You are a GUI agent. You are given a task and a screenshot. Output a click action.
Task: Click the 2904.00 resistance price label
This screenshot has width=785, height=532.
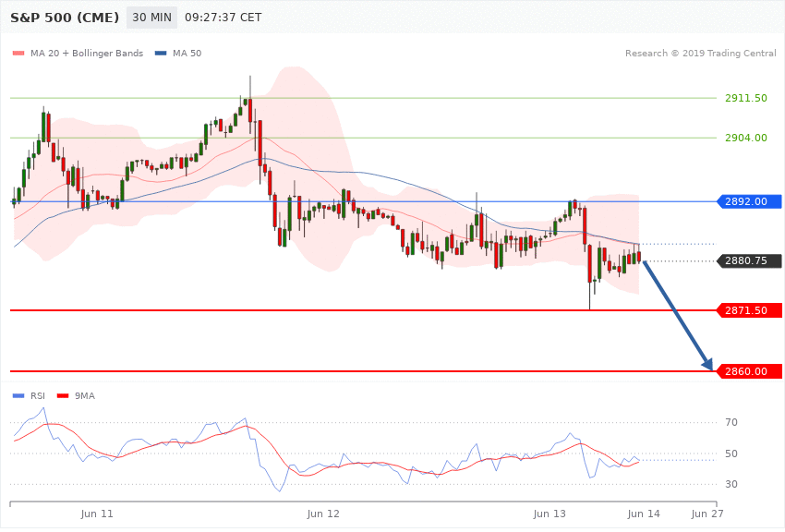coord(746,138)
